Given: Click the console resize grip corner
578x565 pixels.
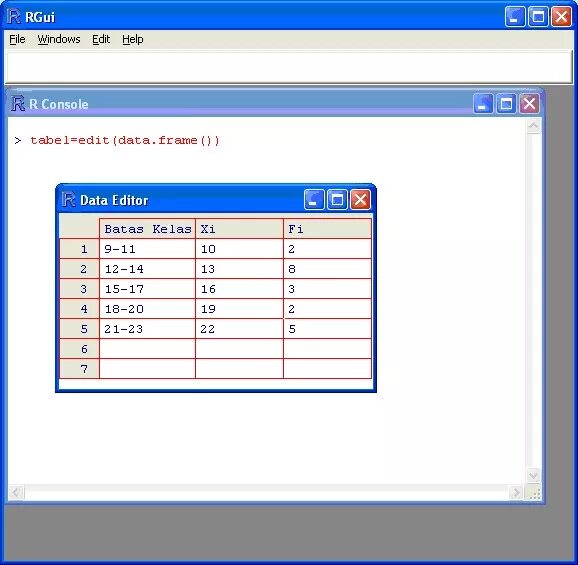Looking at the screenshot, I should pyautogui.click(x=534, y=493).
